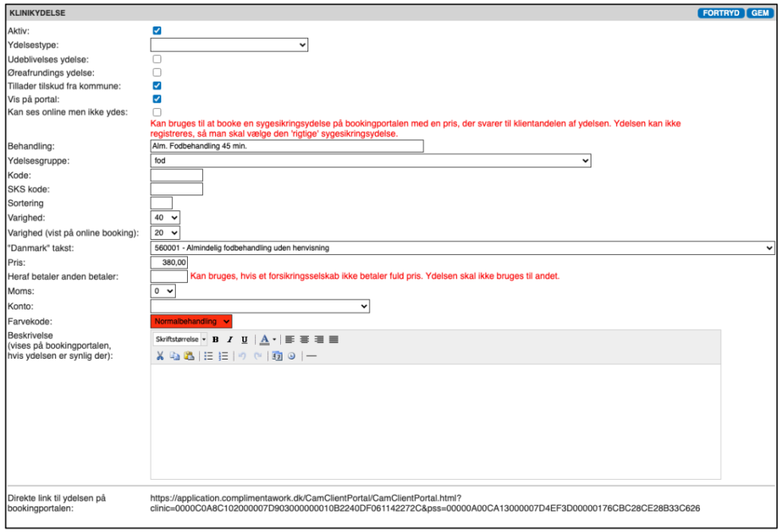Viewport: 780px width, 532px height.
Task: Apply italic formatting in description editor
Action: [x=229, y=340]
